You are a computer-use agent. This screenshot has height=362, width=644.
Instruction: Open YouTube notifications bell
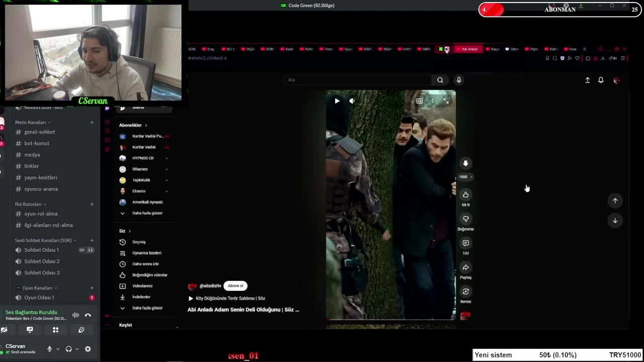(x=601, y=80)
